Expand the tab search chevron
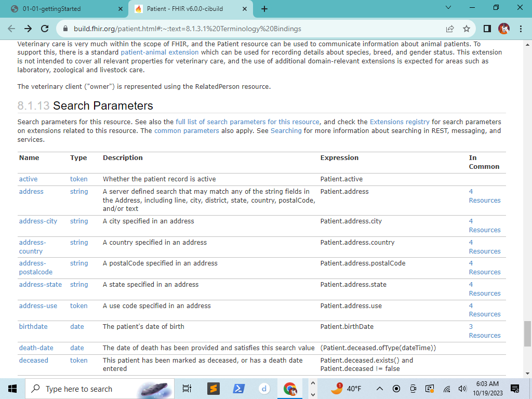Screen dimensions: 532x399 click(x=448, y=7)
